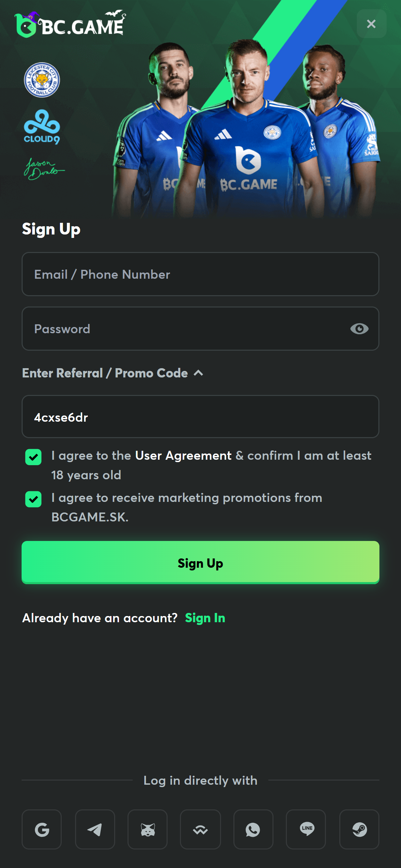Viewport: 401px width, 868px height.
Task: Click the referral code field containing 4cxse6dr
Action: (x=200, y=417)
